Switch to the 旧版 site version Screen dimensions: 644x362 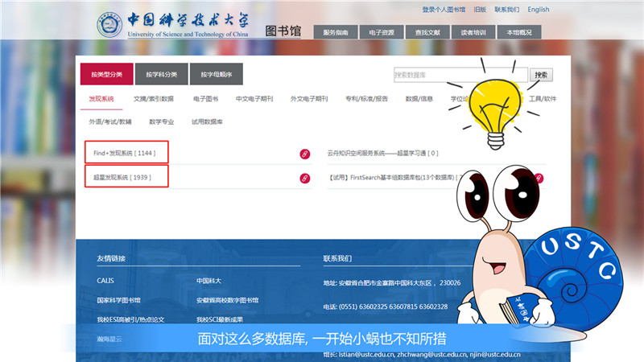tap(480, 10)
